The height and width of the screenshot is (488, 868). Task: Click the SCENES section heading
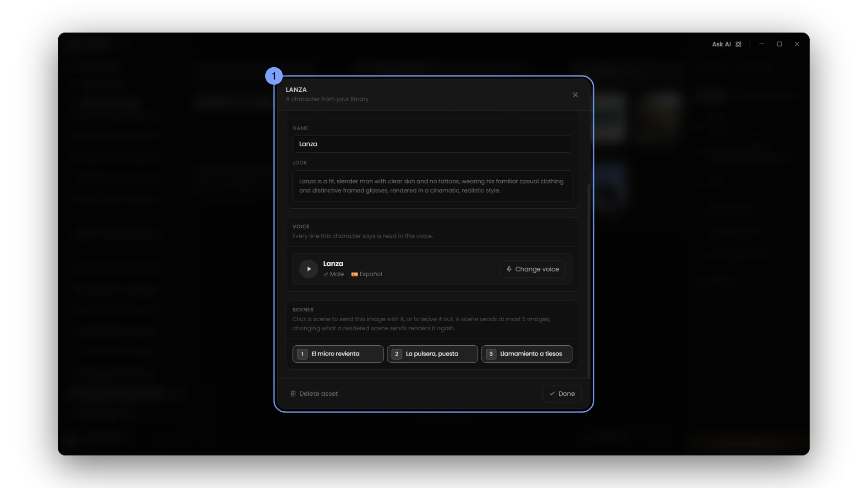303,310
